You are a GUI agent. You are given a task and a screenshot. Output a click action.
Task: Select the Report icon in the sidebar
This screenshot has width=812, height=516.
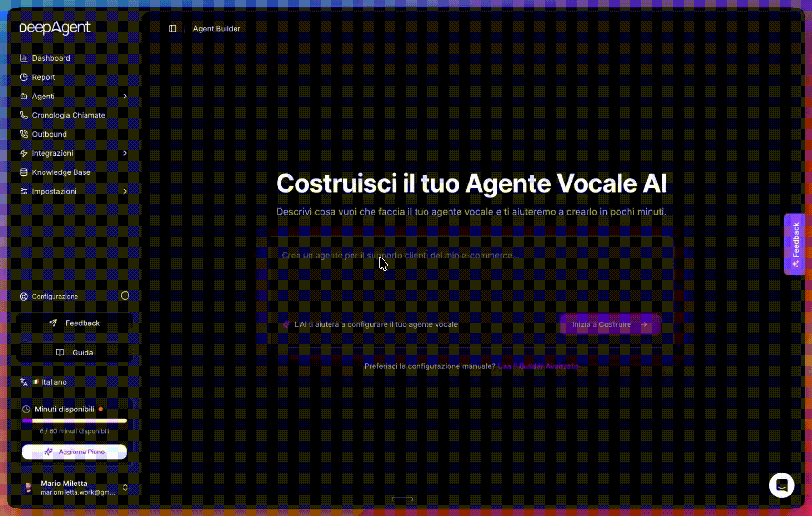(x=24, y=77)
